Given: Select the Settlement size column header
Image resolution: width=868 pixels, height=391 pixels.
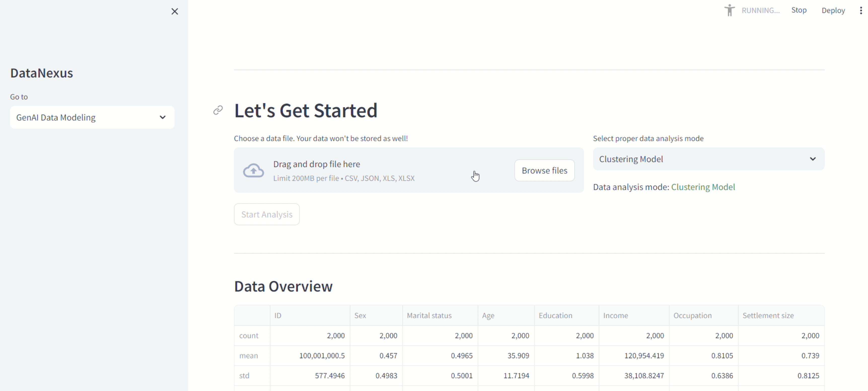Looking at the screenshot, I should point(768,315).
